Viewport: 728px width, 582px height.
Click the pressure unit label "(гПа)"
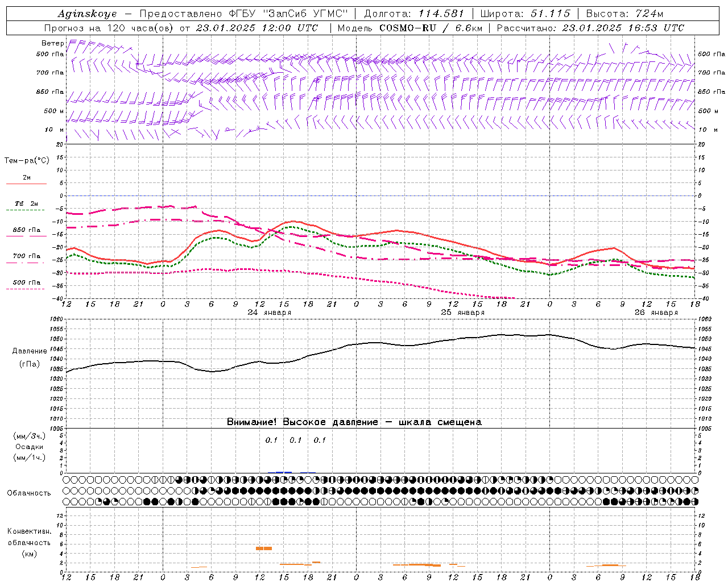click(x=30, y=364)
